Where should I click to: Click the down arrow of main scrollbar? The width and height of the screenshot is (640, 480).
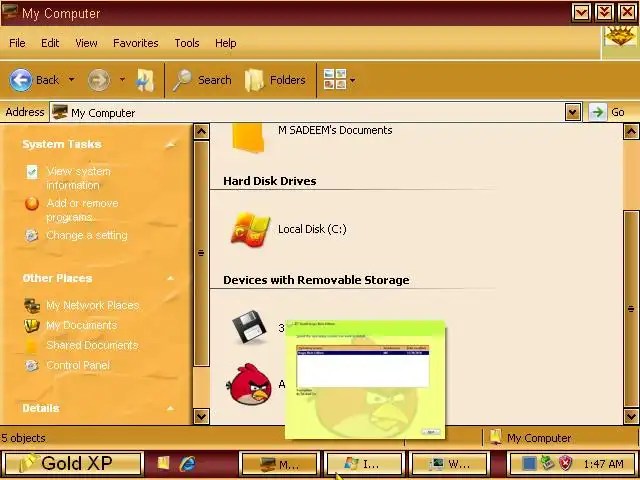pos(631,416)
